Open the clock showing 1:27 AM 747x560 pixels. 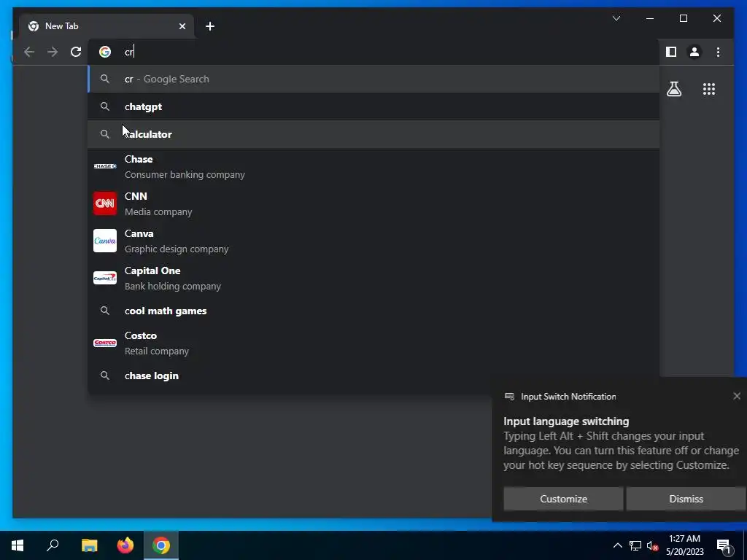click(x=684, y=545)
